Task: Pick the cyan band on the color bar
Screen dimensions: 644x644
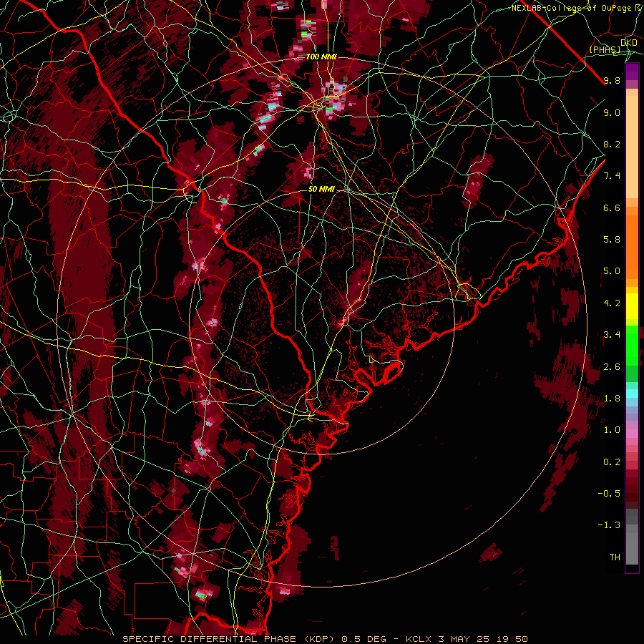Action: pyautogui.click(x=632, y=393)
